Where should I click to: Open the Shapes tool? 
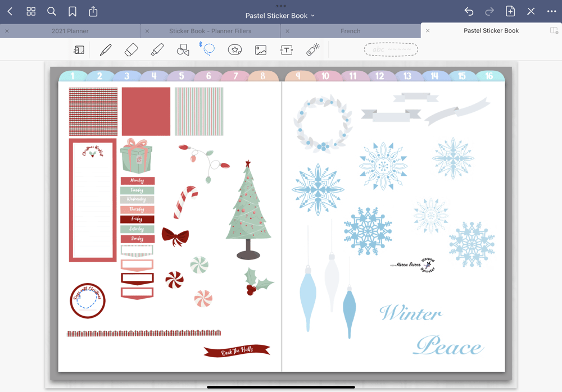183,49
